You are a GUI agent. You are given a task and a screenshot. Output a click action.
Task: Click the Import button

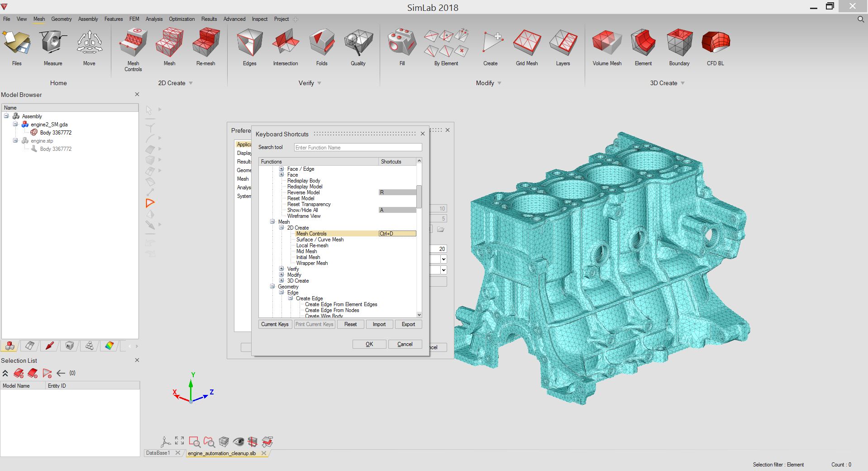pyautogui.click(x=379, y=324)
